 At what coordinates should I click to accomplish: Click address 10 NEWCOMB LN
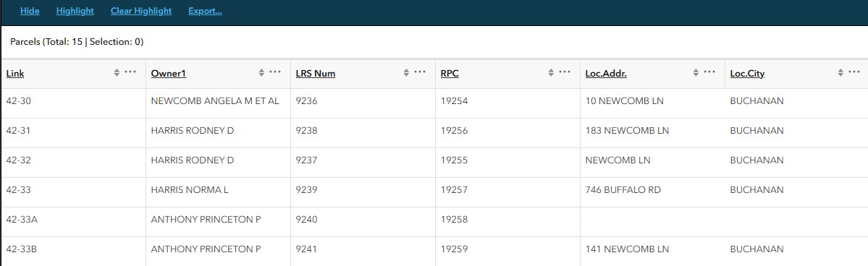(x=625, y=101)
